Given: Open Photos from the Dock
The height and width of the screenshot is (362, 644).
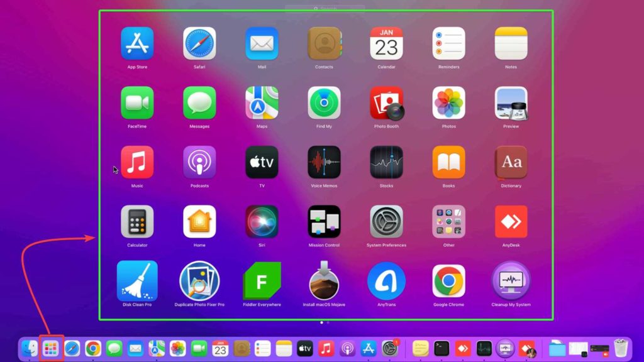Looking at the screenshot, I should 178,349.
